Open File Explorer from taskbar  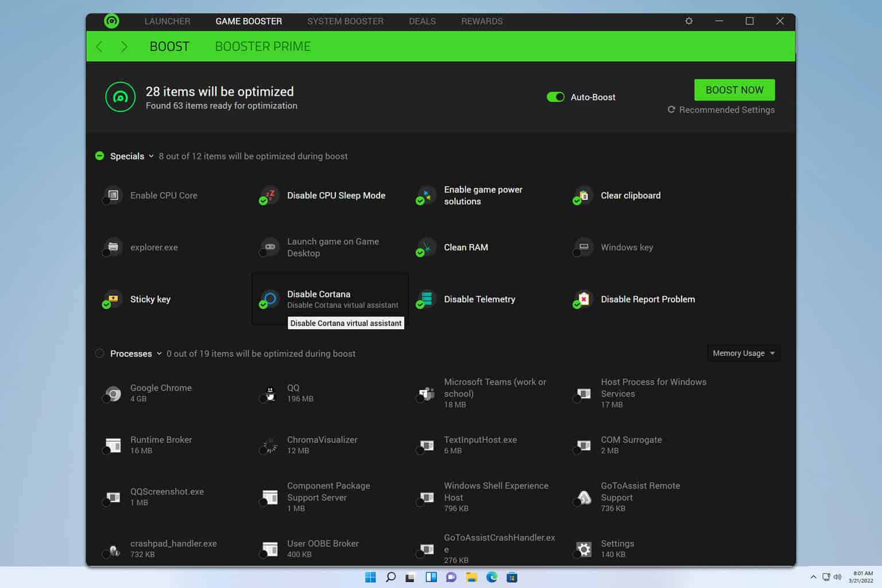click(x=471, y=577)
